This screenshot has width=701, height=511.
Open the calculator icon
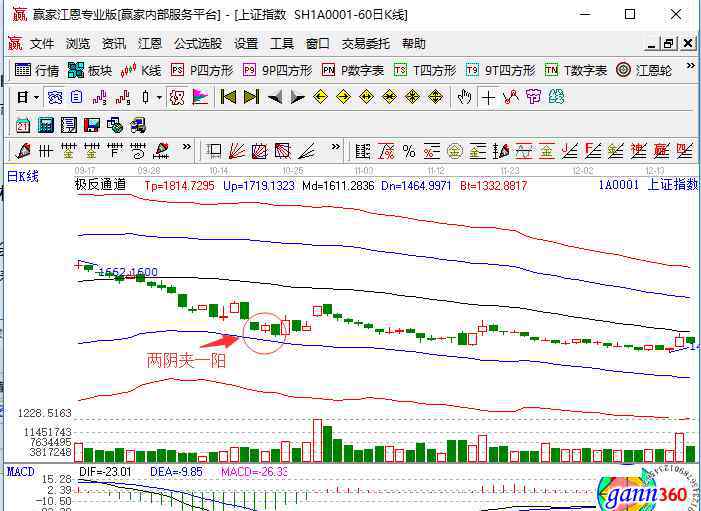tap(46, 125)
